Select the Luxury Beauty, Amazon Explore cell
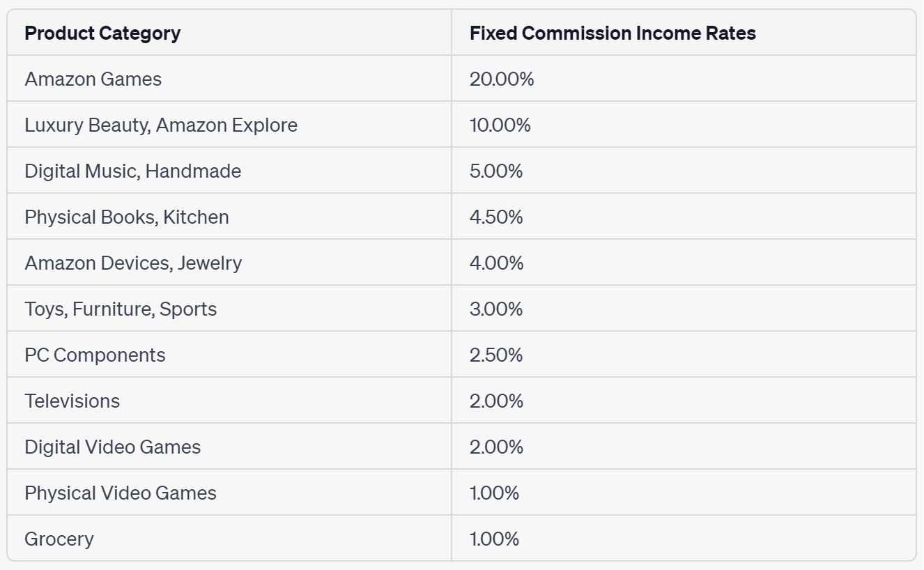Viewport: 924px width, 570px height. (x=161, y=125)
